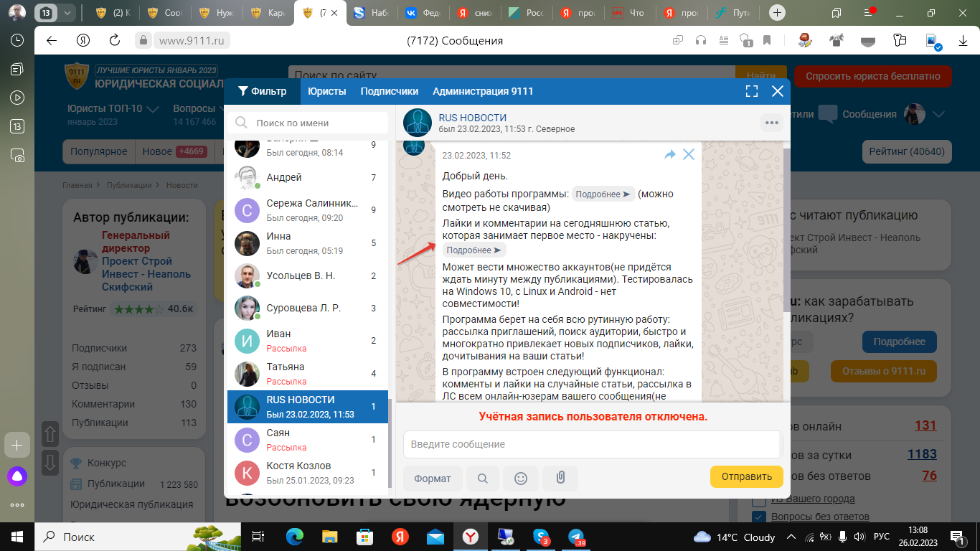The image size is (980, 551).
Task: Expand the user avatar menu chevron
Action: coord(938,114)
